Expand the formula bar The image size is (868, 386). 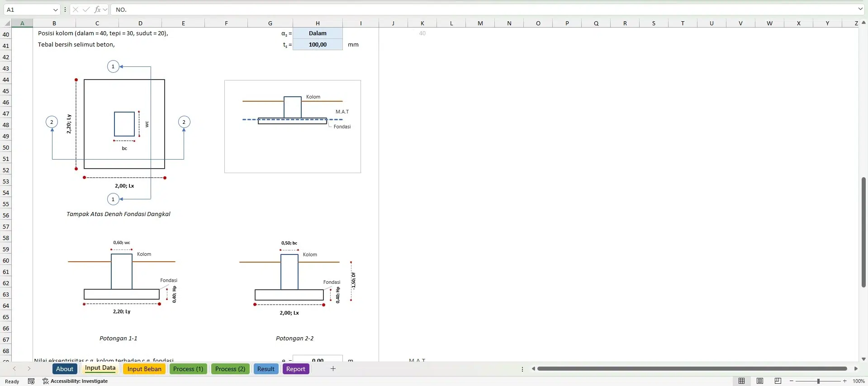860,9
